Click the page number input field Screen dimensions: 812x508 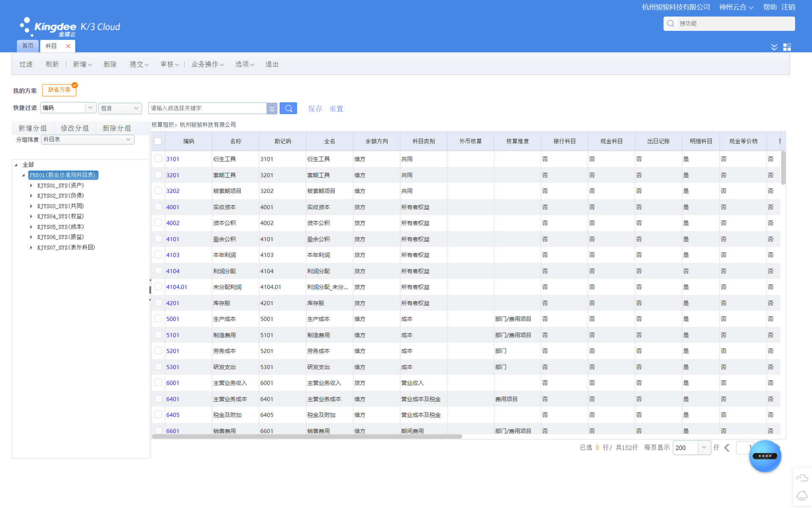click(x=744, y=447)
